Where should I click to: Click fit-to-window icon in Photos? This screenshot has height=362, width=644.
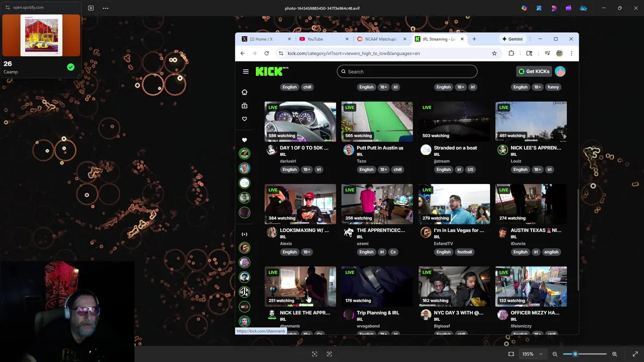coord(511,354)
